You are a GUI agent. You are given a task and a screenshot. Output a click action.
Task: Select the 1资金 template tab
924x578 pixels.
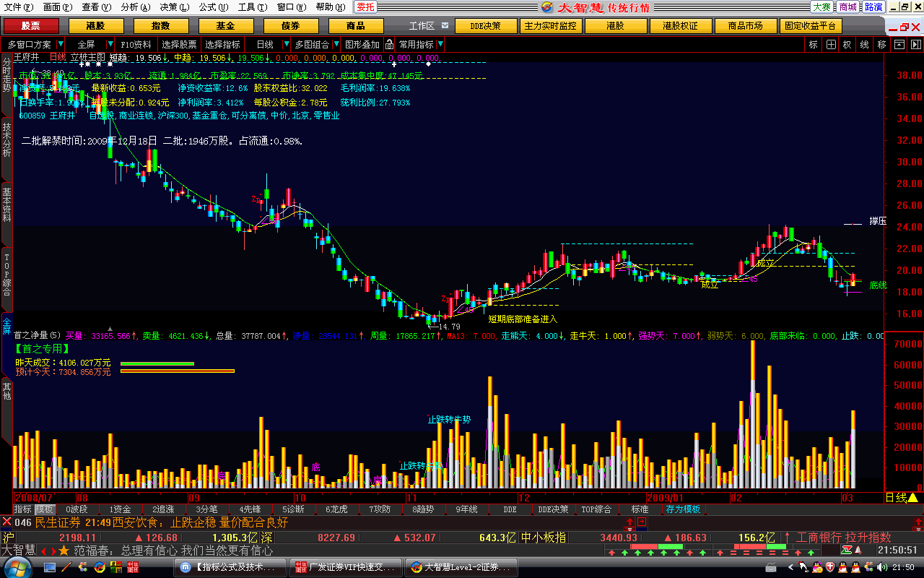tap(120, 509)
